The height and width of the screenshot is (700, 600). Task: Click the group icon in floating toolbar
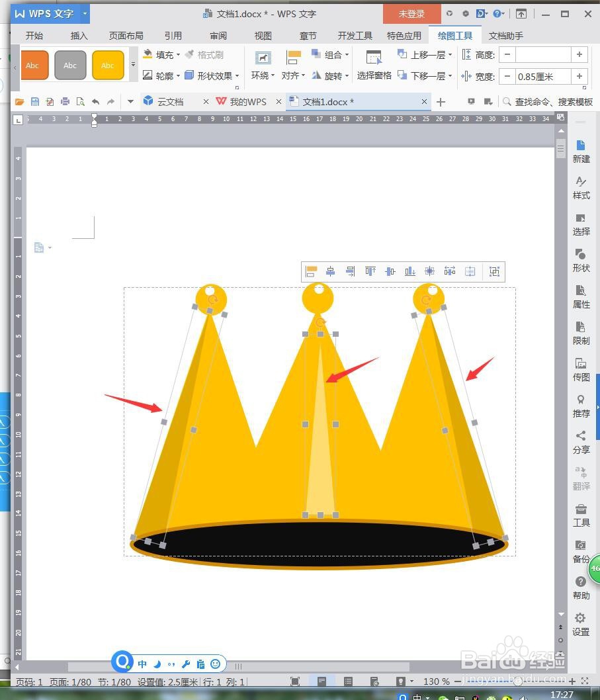click(x=495, y=271)
